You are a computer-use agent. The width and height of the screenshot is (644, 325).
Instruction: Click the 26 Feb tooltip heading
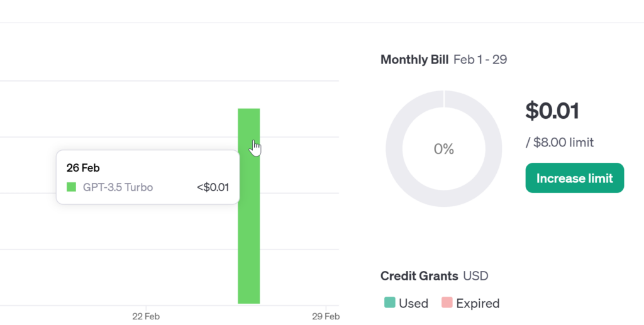(84, 168)
